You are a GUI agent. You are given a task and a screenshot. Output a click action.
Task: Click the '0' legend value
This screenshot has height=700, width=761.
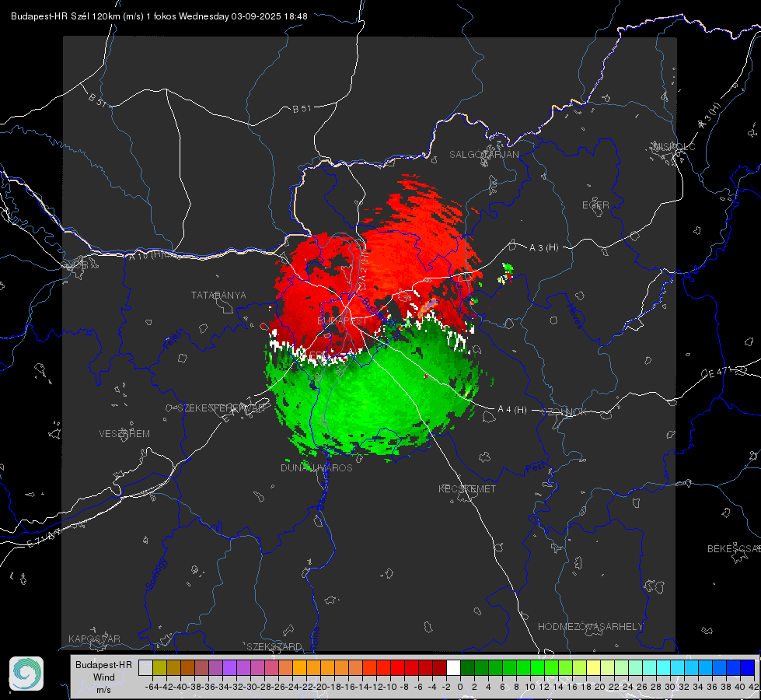point(460,687)
